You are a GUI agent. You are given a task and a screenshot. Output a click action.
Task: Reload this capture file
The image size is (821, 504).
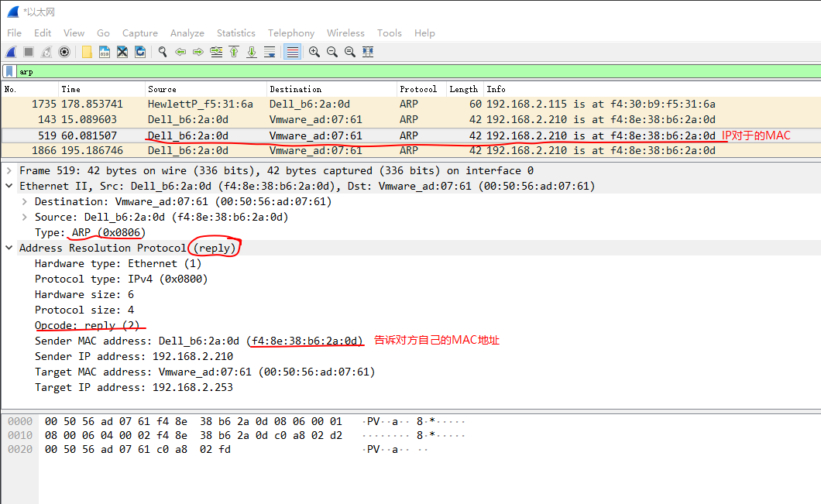click(140, 52)
